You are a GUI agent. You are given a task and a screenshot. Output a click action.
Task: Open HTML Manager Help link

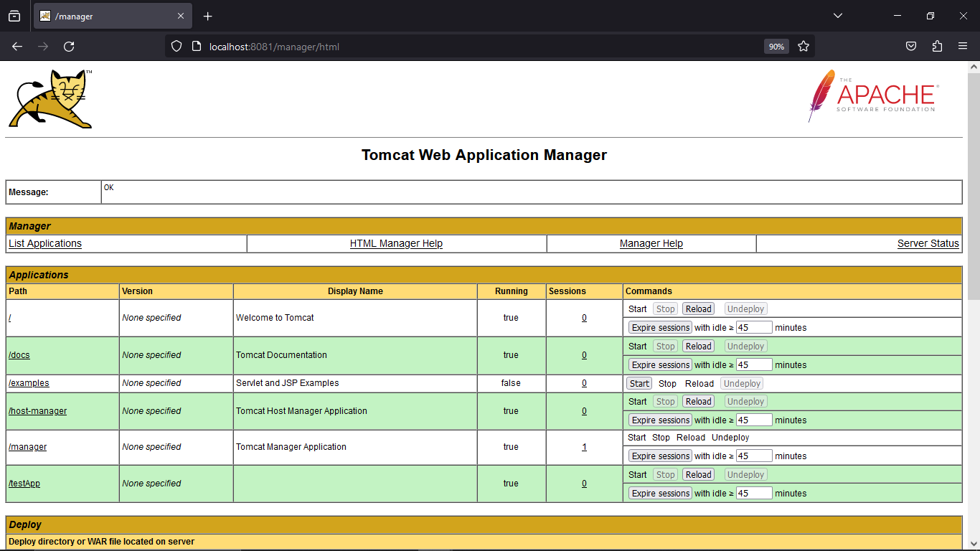click(396, 243)
